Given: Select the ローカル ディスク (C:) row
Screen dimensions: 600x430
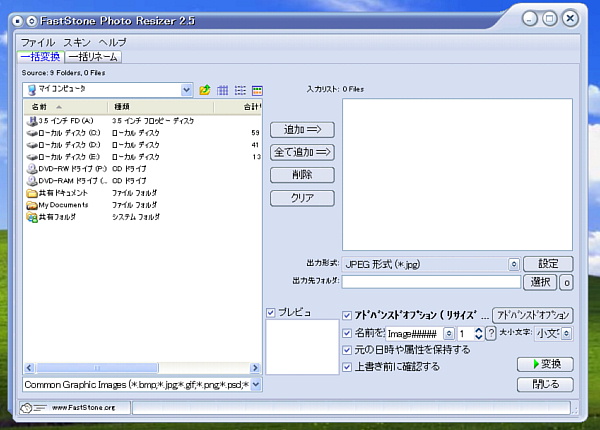Looking at the screenshot, I should 143,133.
